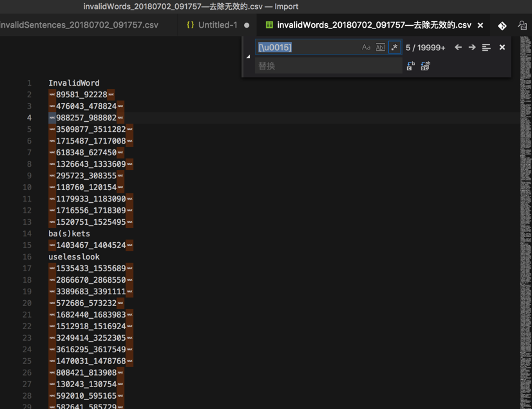Click 808421_813908 on line 26

click(x=86, y=372)
